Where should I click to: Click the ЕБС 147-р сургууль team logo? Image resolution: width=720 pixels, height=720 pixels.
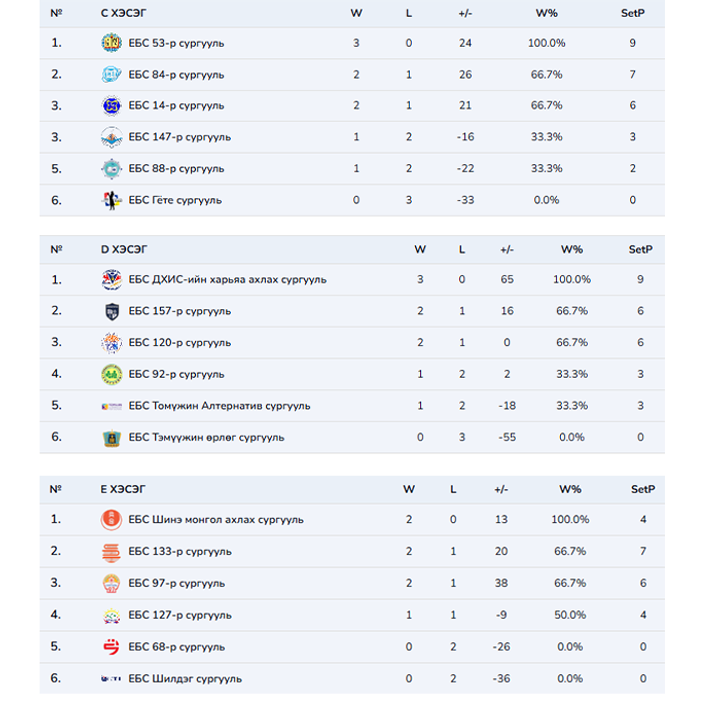111,137
